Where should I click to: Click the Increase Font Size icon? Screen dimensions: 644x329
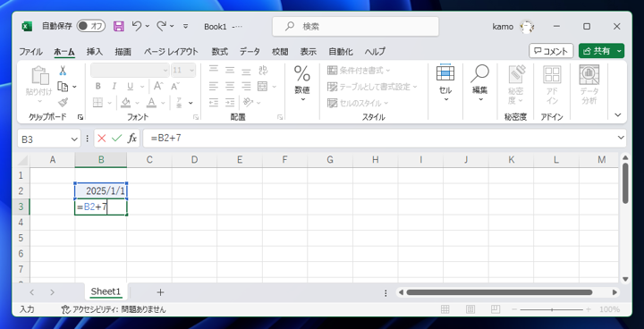click(x=158, y=86)
